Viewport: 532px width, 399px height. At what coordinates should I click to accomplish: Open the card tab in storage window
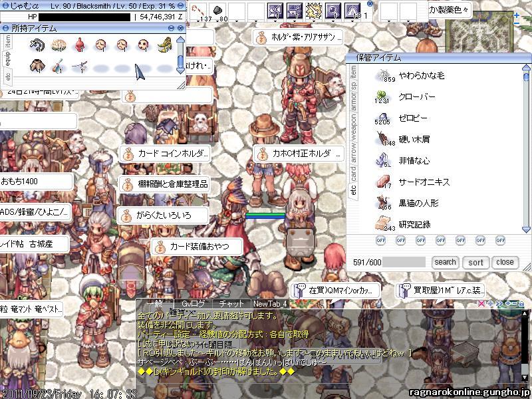[354, 174]
